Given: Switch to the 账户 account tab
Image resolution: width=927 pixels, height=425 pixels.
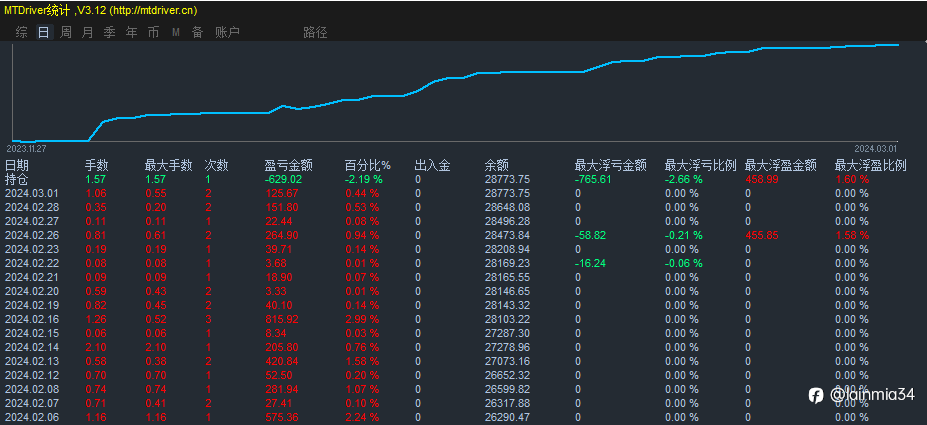Looking at the screenshot, I should click(228, 33).
